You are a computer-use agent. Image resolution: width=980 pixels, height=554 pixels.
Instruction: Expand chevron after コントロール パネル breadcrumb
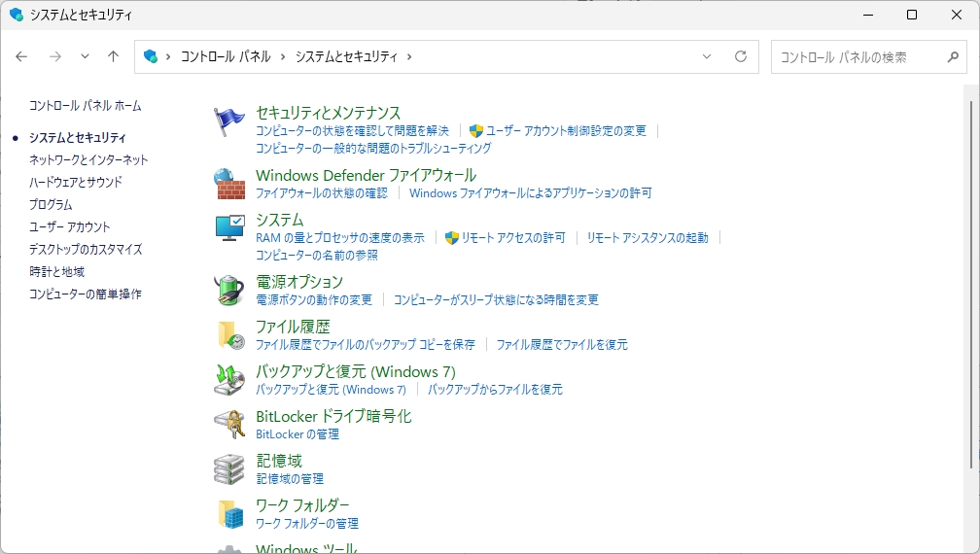(283, 56)
